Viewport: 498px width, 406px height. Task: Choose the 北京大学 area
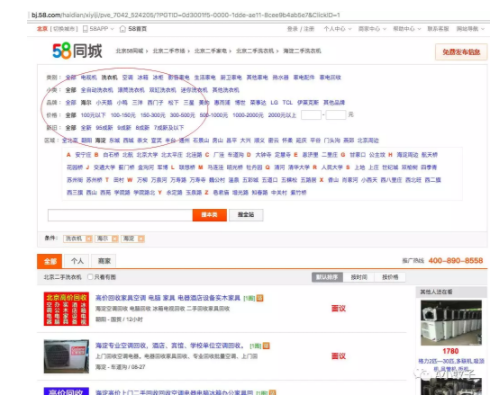click(147, 155)
